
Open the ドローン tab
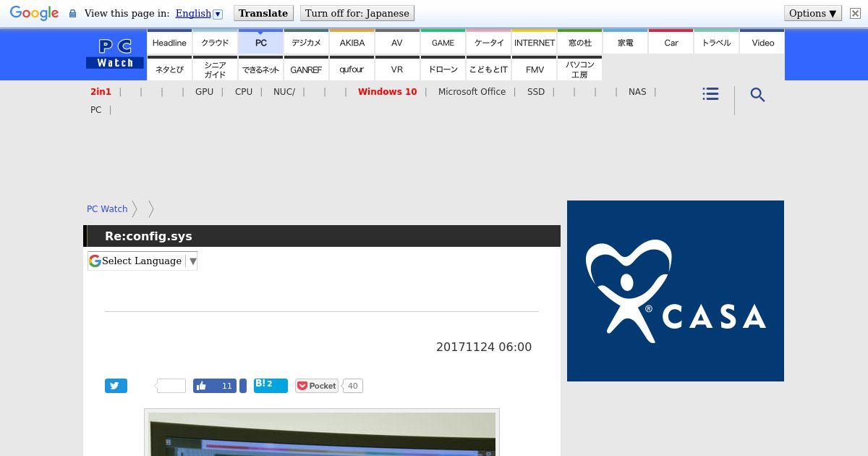443,69
